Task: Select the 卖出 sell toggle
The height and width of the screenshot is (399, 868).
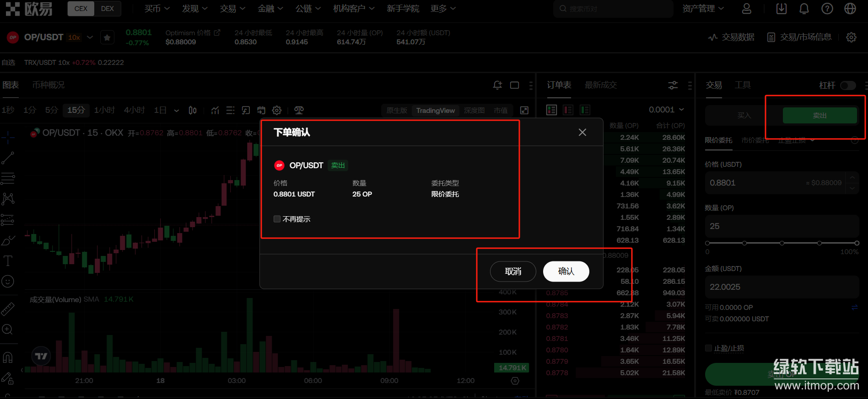Action: coord(819,116)
